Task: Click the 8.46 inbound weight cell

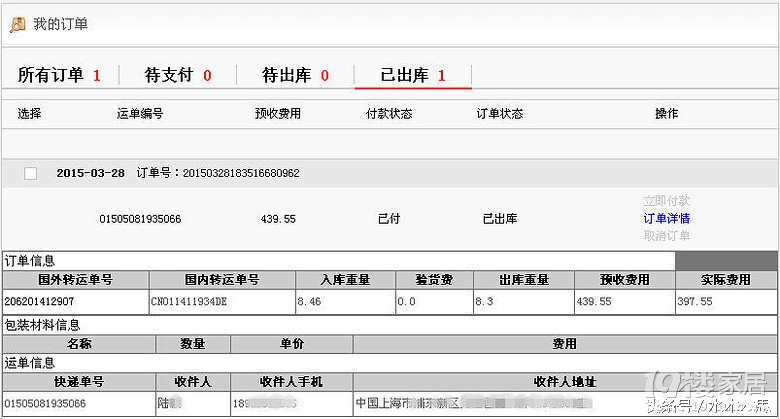Action: [346, 302]
